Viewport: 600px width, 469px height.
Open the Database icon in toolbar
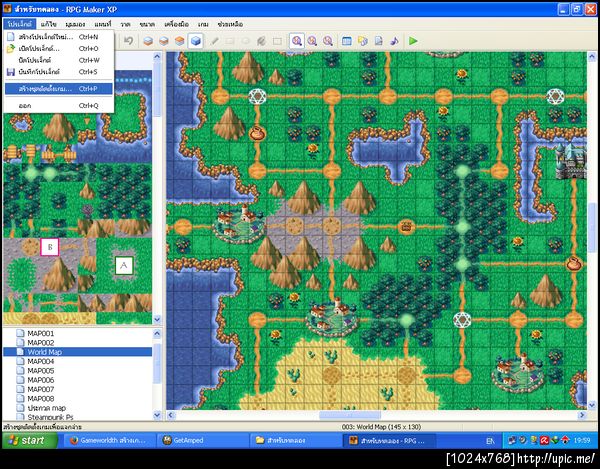[x=347, y=41]
